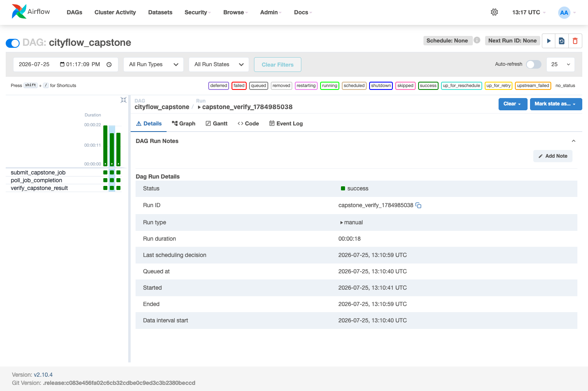Click the Add Note button

click(x=553, y=156)
